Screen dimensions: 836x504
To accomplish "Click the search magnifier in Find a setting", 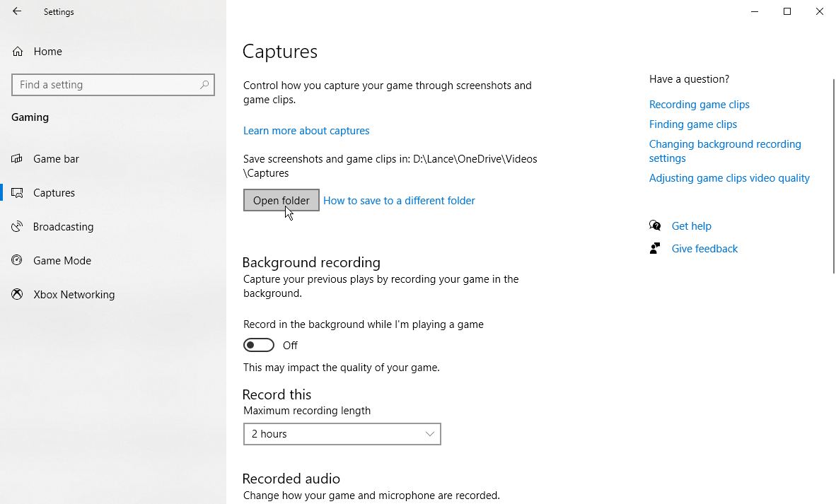I will coord(204,84).
